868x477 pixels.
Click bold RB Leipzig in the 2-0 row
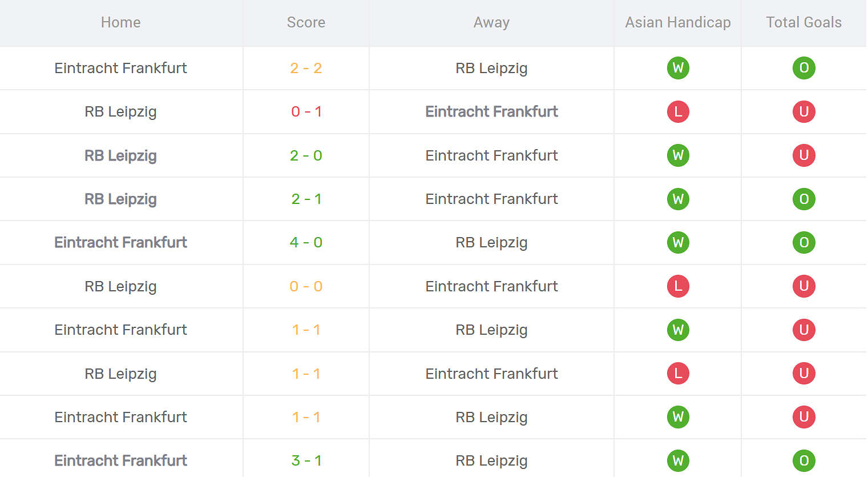pos(120,155)
